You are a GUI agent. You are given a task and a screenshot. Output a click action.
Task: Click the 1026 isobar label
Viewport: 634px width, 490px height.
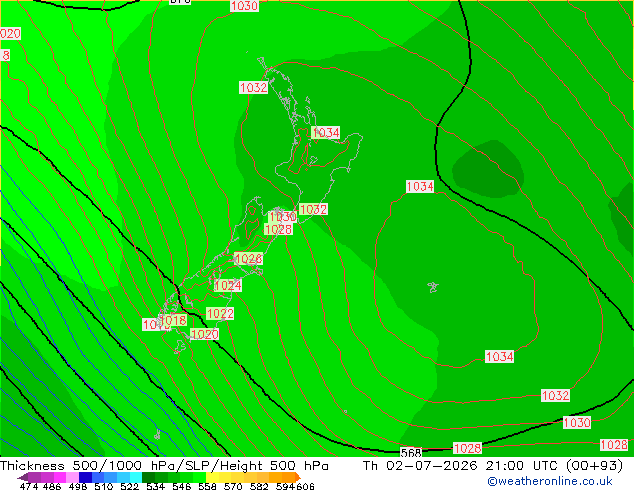click(248, 259)
